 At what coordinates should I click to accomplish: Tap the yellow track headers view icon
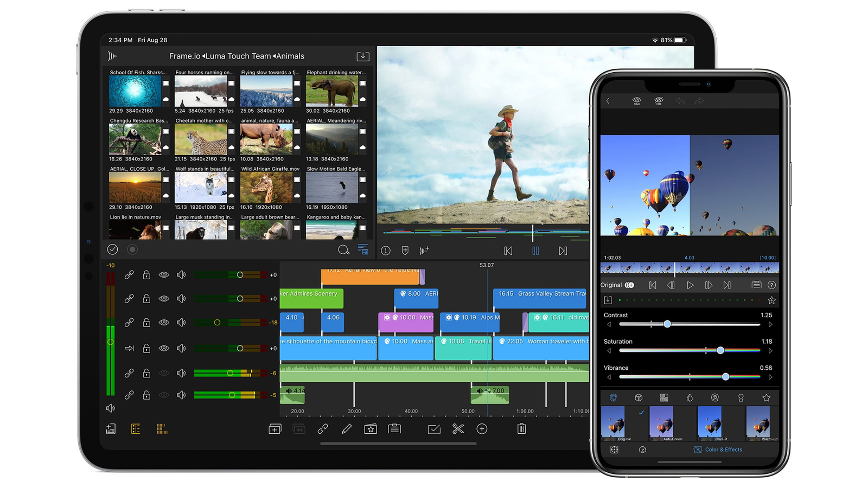(x=136, y=429)
